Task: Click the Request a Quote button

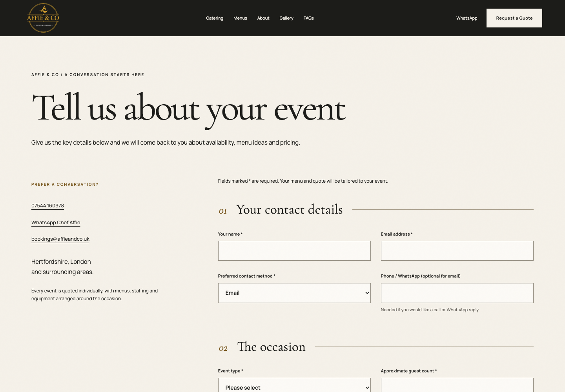Action: 514,18
